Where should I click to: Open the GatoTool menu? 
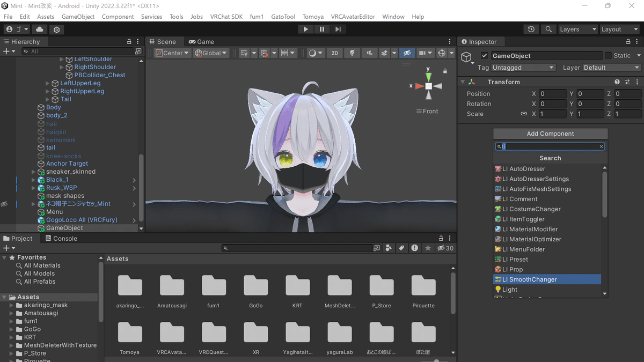coord(283,17)
